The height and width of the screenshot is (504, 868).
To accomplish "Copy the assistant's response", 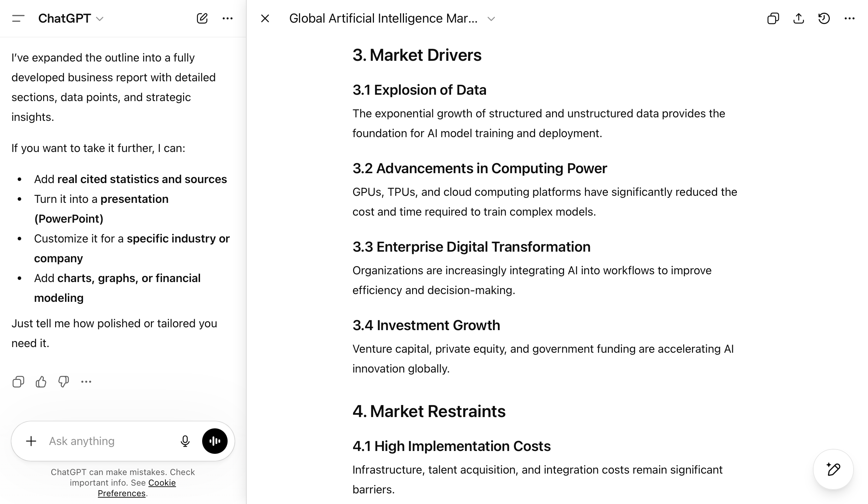I will (18, 382).
